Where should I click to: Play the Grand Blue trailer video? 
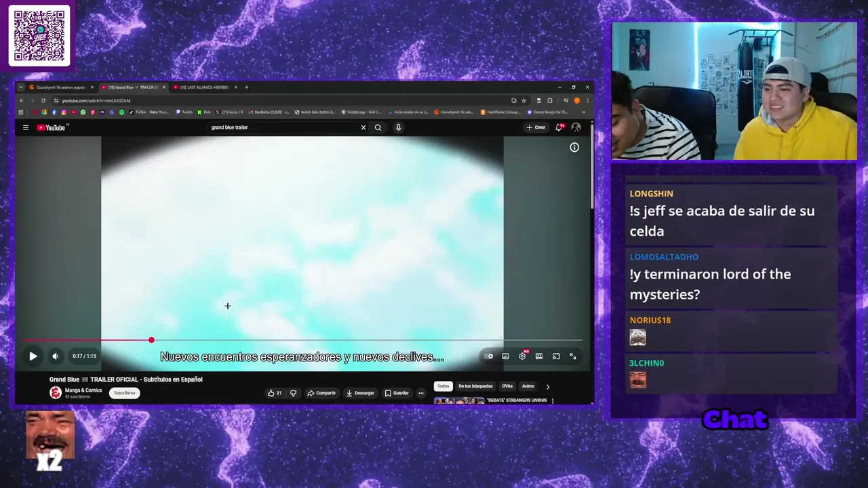tap(33, 356)
